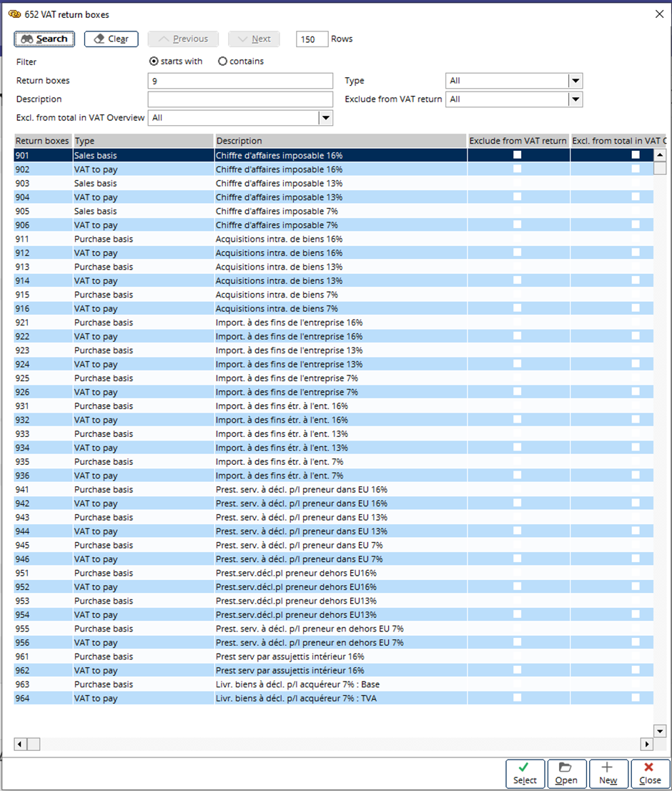This screenshot has height=791, width=672.
Task: Sort by the Return boxes column header
Action: point(44,141)
